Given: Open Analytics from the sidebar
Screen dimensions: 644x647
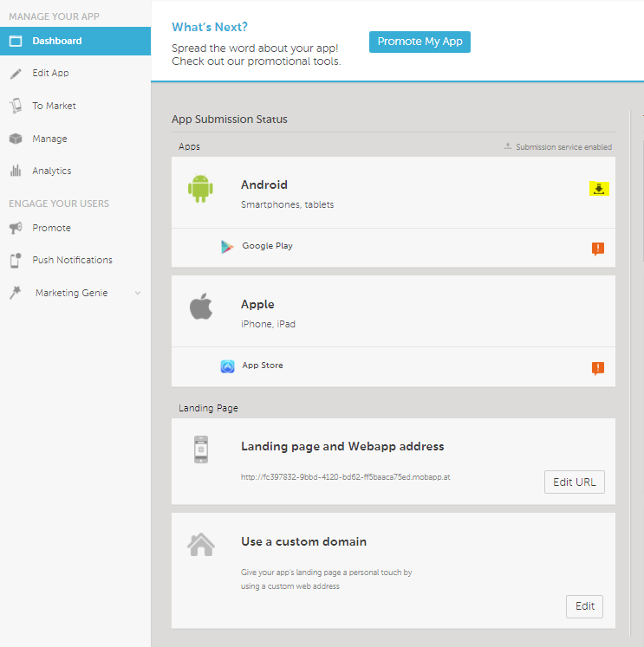Looking at the screenshot, I should coord(51,171).
